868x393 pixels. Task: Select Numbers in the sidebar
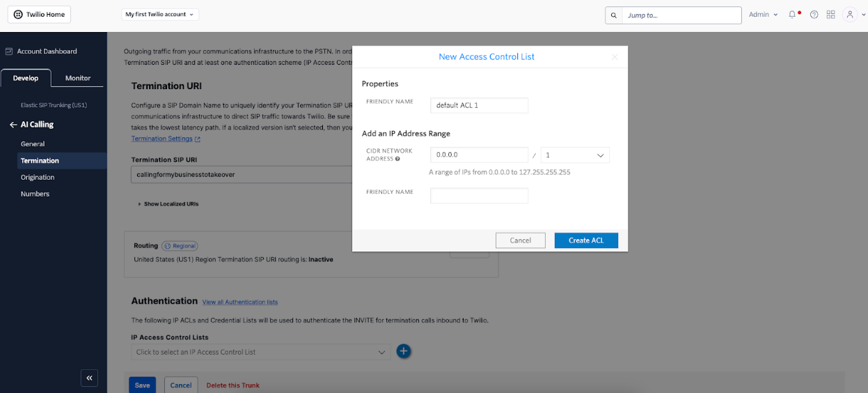coord(35,194)
